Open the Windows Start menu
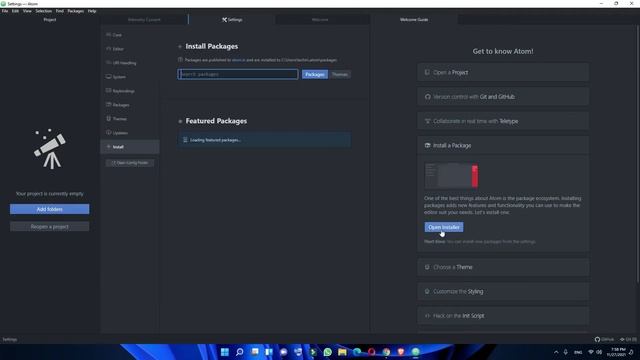640x360 pixels. 224,352
